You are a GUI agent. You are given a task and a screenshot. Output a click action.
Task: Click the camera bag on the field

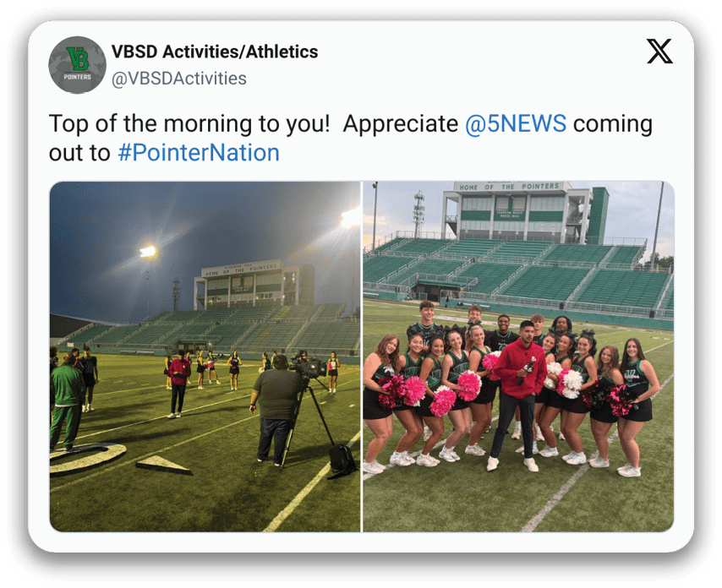point(342,461)
